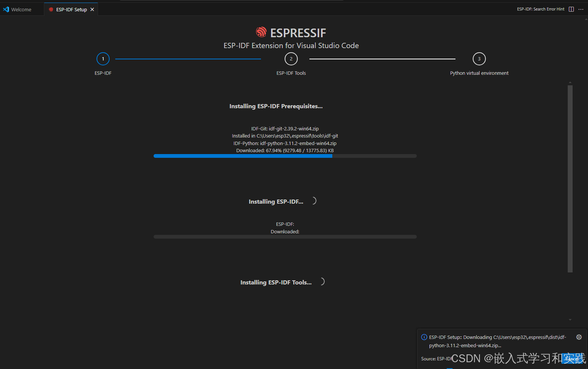588x369 pixels.
Task: Split the editor with the layout icon
Action: [571, 9]
